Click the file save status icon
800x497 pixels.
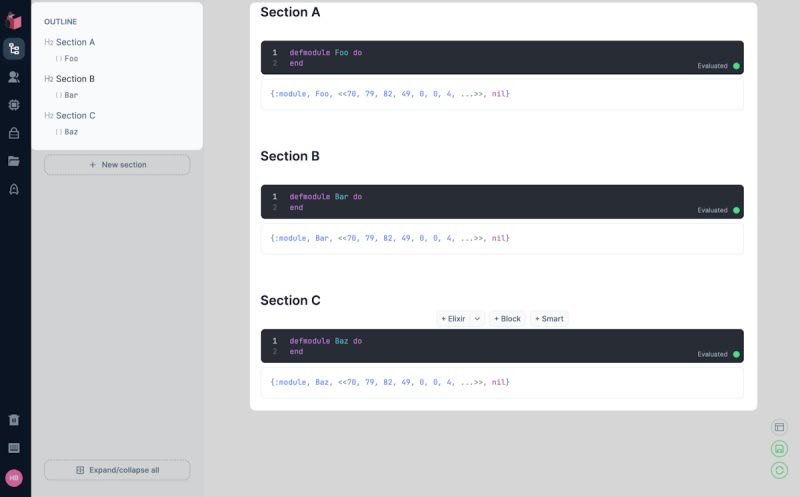pyautogui.click(x=779, y=449)
